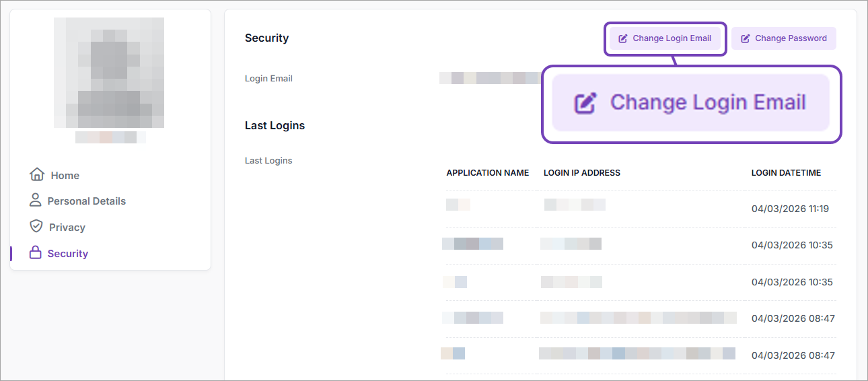Click the enlarged edit icon in the callout
Viewport: 868px width, 381px height.
coord(585,103)
